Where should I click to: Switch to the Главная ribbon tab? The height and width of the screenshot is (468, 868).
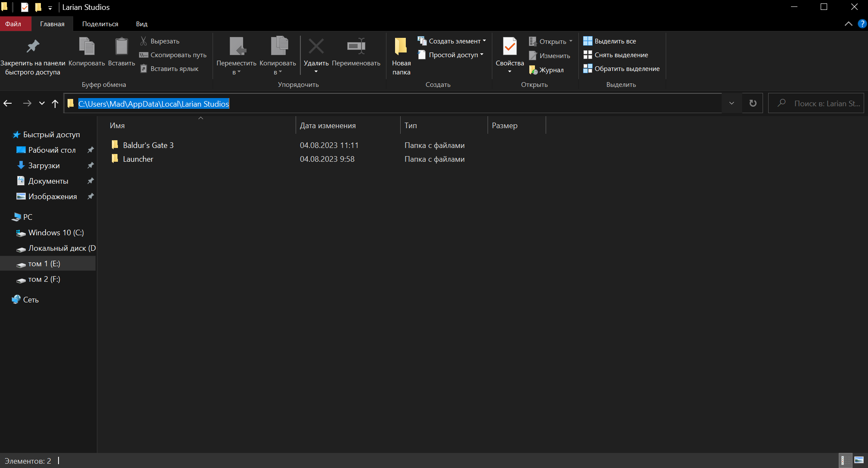click(53, 24)
